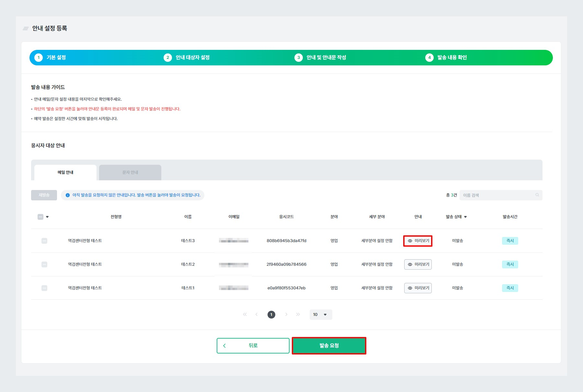This screenshot has height=392, width=583.
Task: Click the 응시코드 column header
Action: [287, 217]
